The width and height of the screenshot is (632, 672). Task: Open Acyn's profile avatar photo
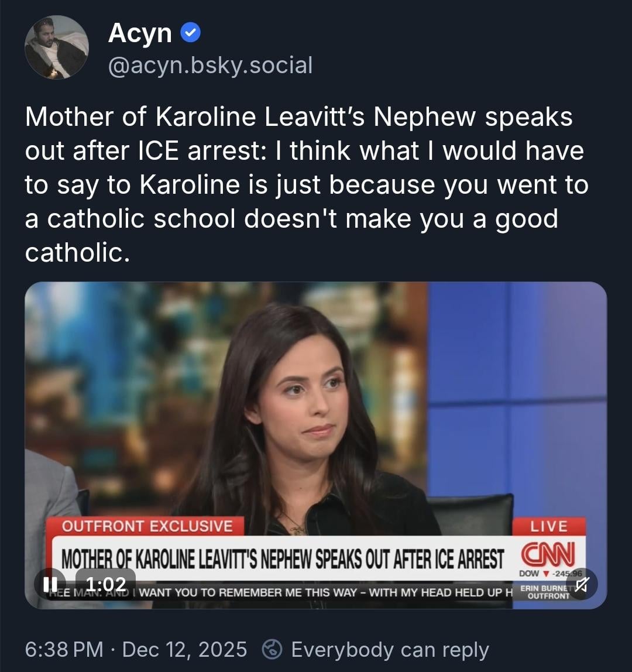point(57,47)
